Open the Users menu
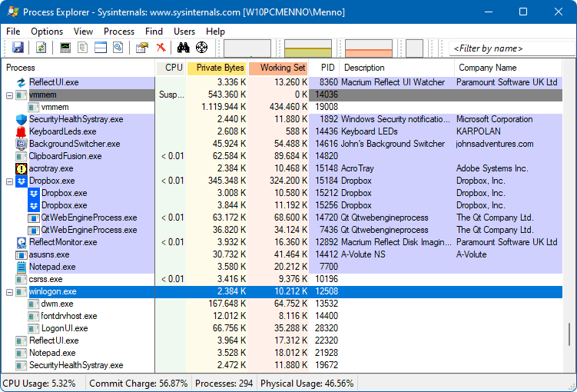 coord(184,32)
